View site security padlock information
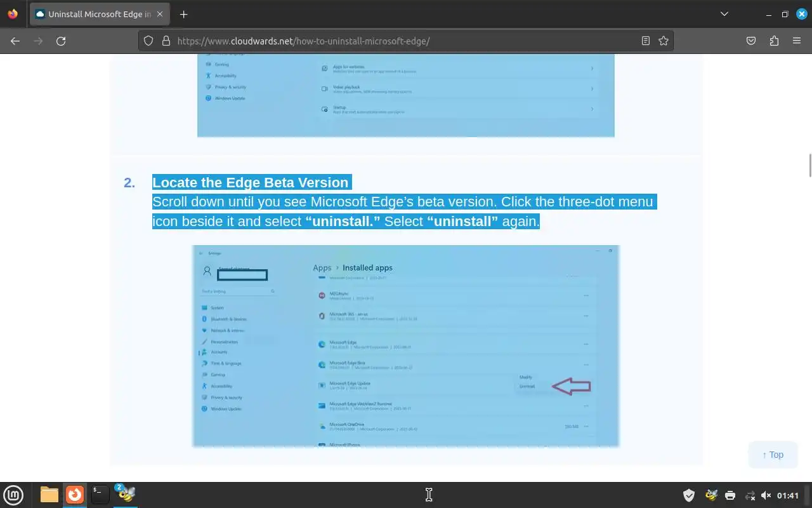This screenshot has height=508, width=812. [x=166, y=41]
